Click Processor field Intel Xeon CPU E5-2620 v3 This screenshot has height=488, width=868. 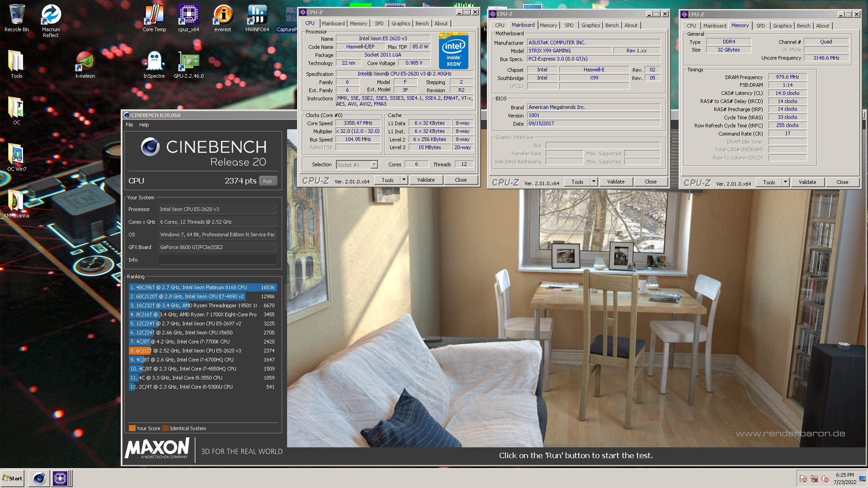coord(217,209)
